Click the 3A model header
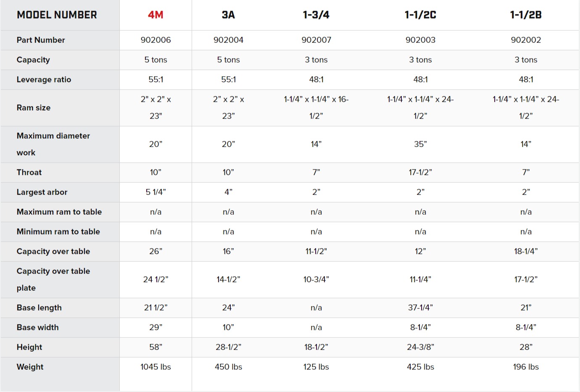 [228, 15]
